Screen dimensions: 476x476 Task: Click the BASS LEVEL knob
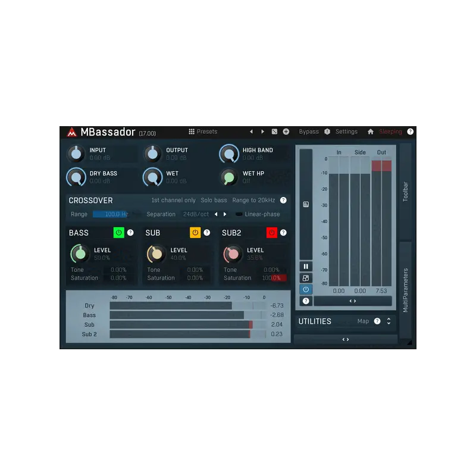[80, 254]
